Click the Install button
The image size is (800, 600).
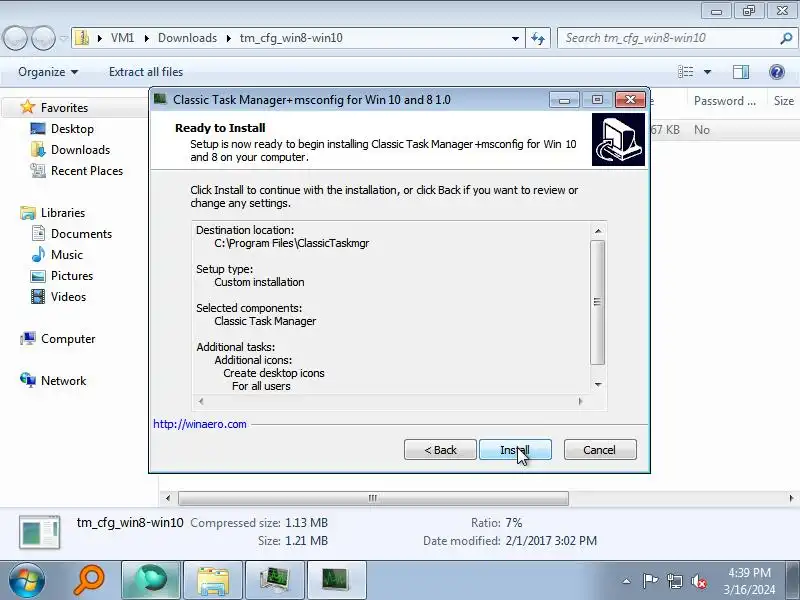pyautogui.click(x=515, y=449)
